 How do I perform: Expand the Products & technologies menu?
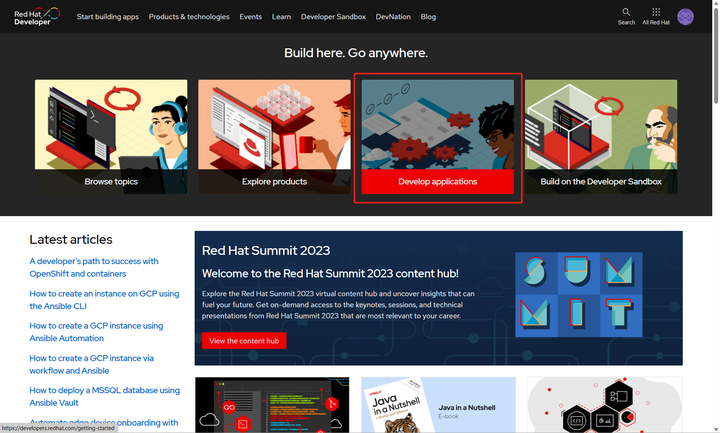(189, 17)
